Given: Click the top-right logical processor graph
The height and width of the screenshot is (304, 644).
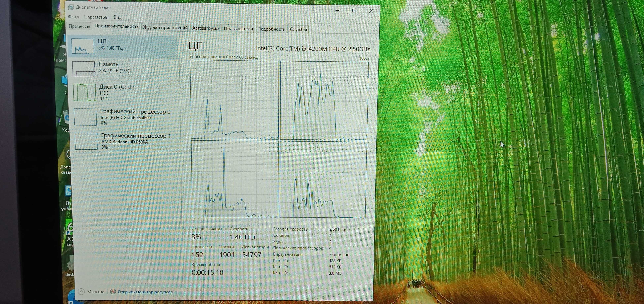Looking at the screenshot, I should click(324, 101).
